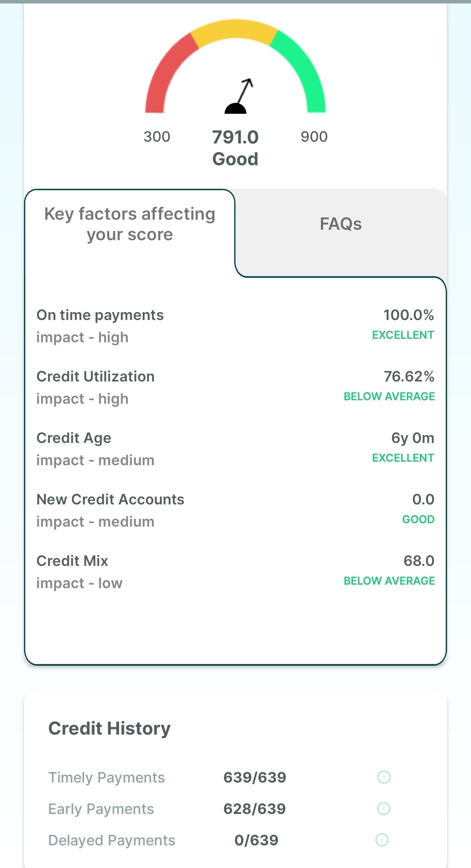Tap the Credit Age factor row
The width and height of the screenshot is (471, 868).
[x=235, y=449]
